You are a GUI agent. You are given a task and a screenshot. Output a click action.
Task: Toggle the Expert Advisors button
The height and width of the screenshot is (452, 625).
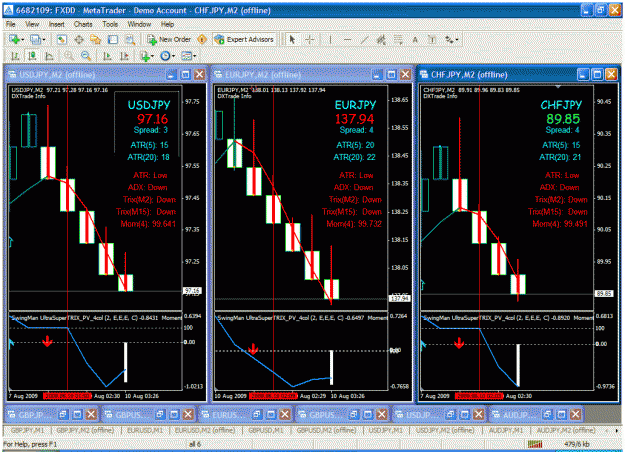pyautogui.click(x=244, y=39)
